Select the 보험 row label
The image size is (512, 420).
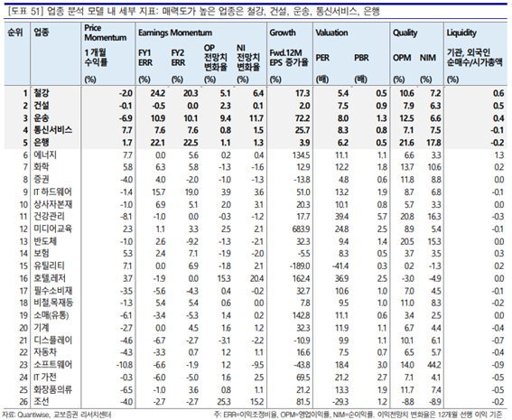pos(42,253)
